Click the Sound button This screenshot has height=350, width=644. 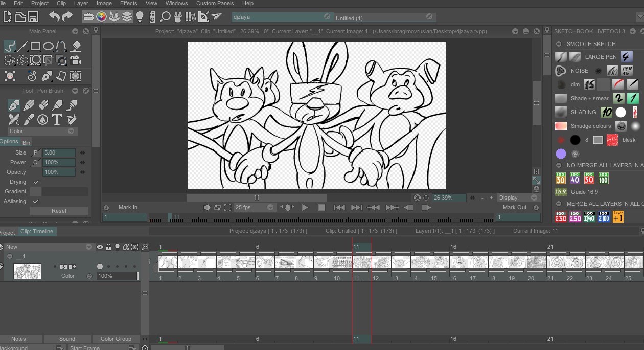[67, 339]
